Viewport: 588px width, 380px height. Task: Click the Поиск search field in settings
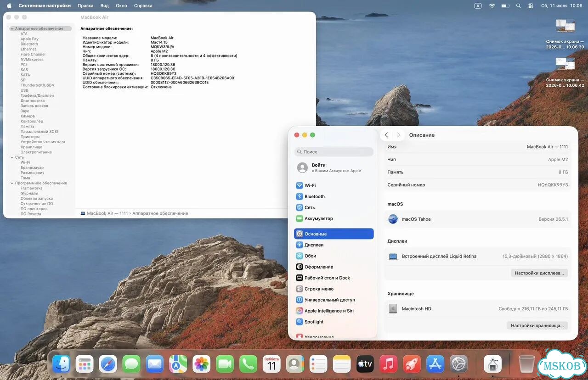coord(334,151)
